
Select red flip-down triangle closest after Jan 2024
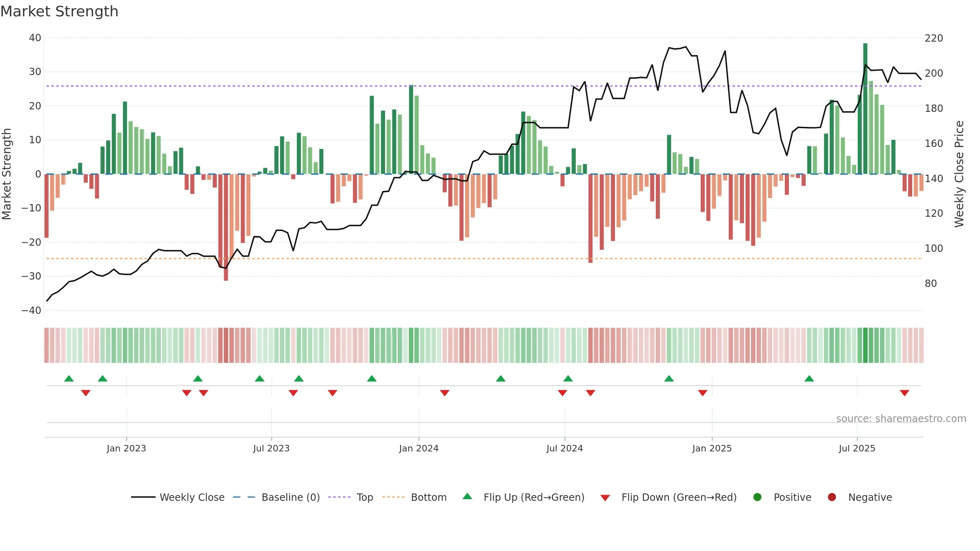point(445,393)
